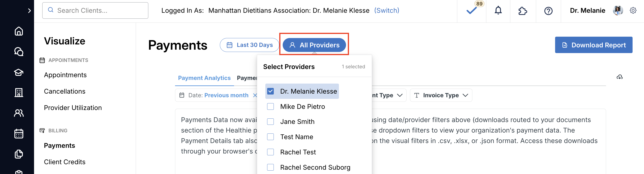644x174 pixels.
Task: Click the Switch account link
Action: click(386, 10)
